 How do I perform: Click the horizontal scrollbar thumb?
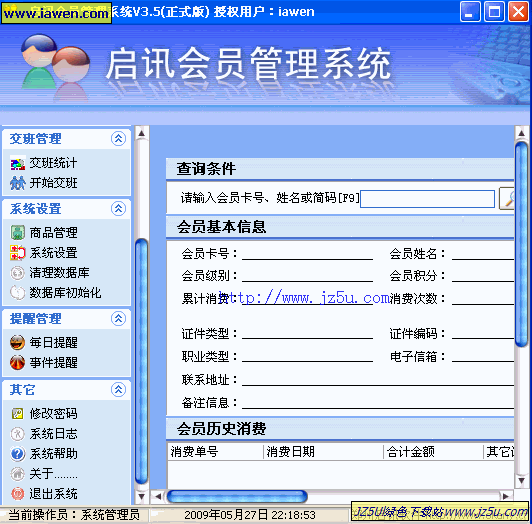coord(237,496)
